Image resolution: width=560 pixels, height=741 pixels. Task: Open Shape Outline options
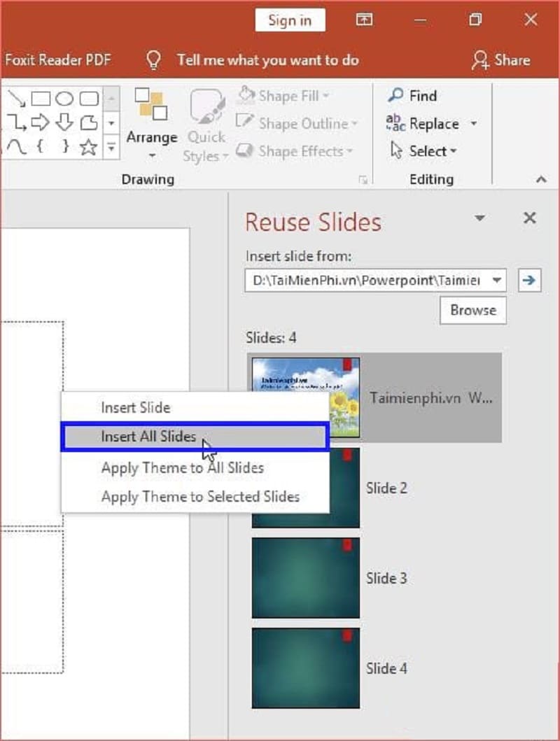(297, 123)
